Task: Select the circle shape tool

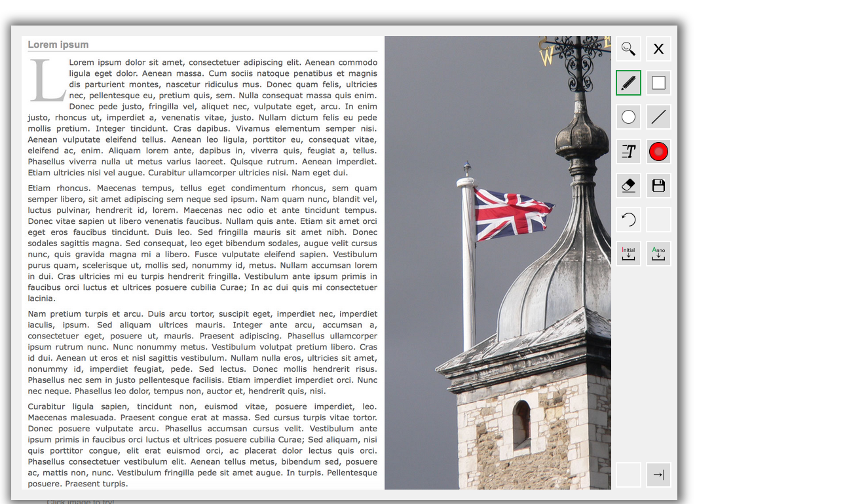Action: (628, 117)
